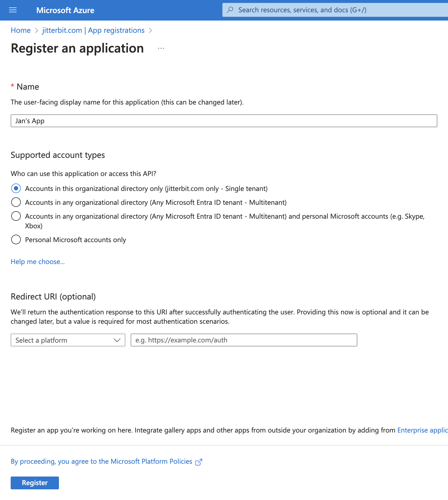The image size is (448, 500).
Task: Select the Multitenant organizational directory option
Action: point(16,202)
